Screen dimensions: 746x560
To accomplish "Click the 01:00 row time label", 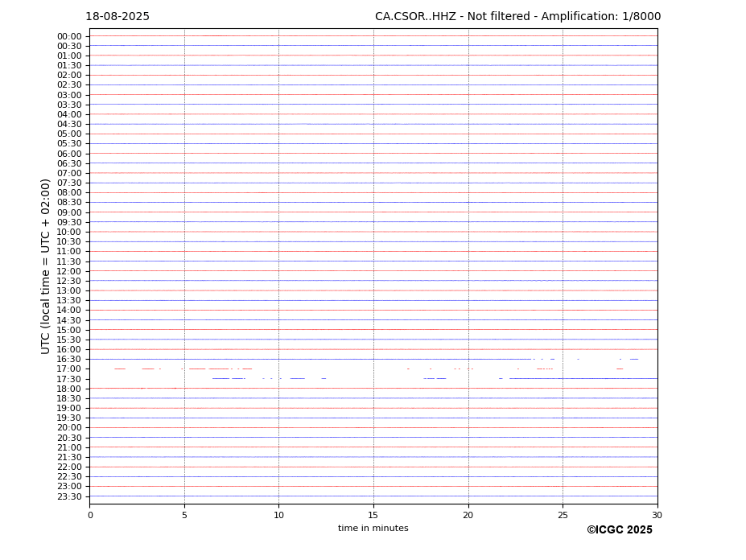I will coord(69,56).
